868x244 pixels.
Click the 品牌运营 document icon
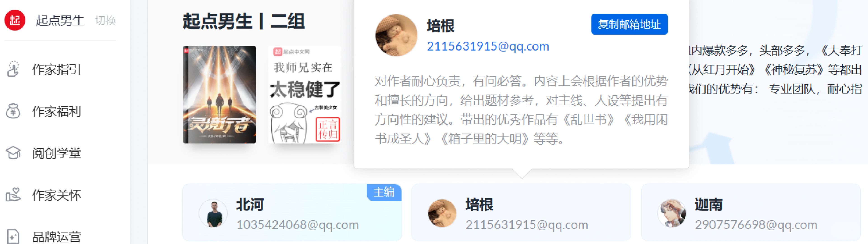pyautogui.click(x=13, y=236)
